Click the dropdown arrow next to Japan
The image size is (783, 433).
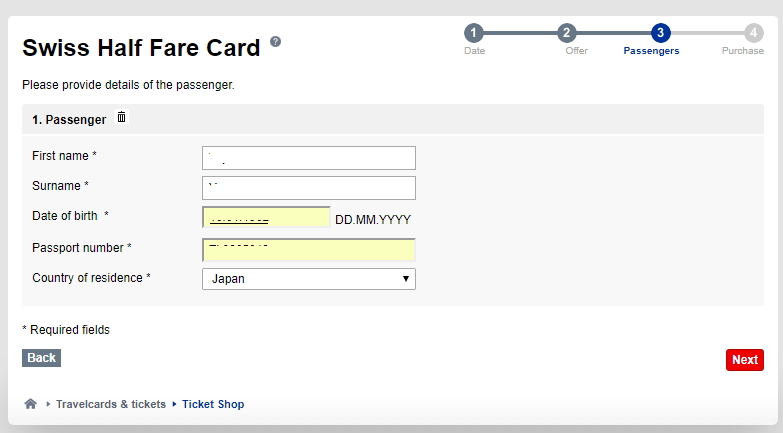coord(405,279)
